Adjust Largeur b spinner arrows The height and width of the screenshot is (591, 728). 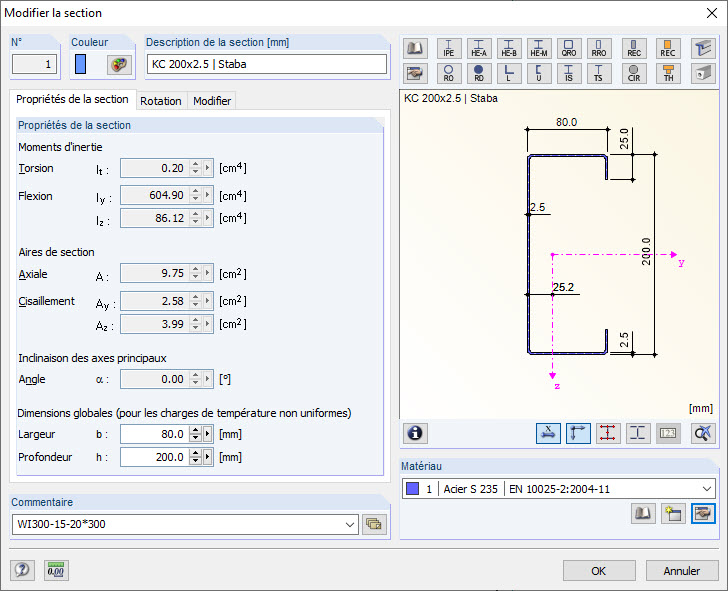pos(195,434)
